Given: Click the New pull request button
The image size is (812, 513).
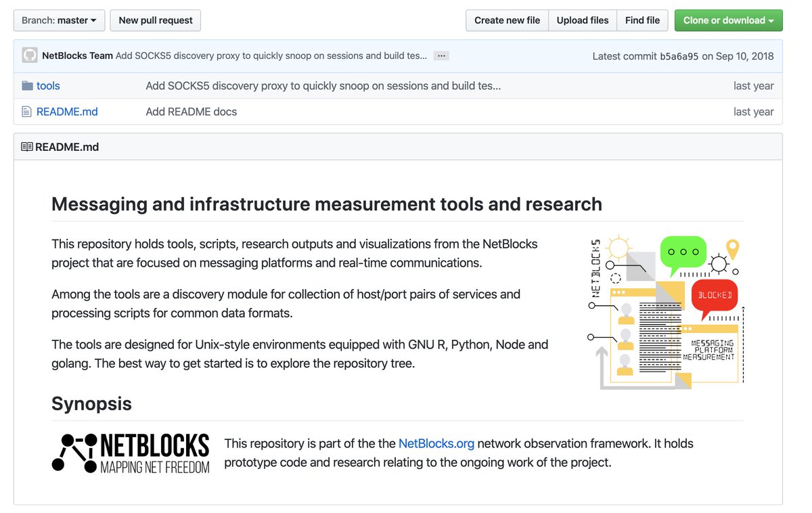Looking at the screenshot, I should click(x=156, y=20).
